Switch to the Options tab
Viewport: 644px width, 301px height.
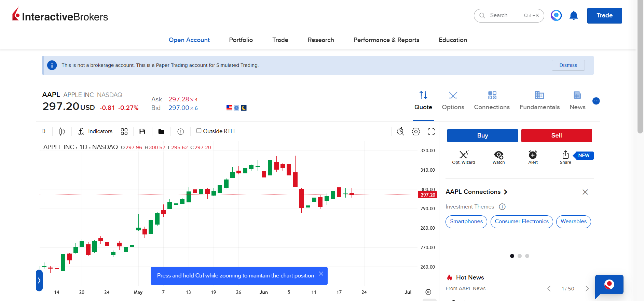click(453, 101)
